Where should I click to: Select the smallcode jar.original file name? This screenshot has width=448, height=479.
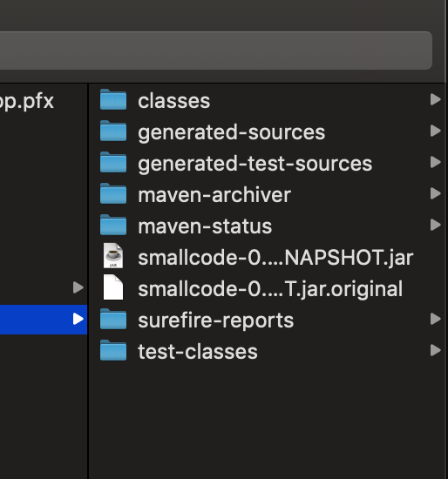pyautogui.click(x=270, y=289)
